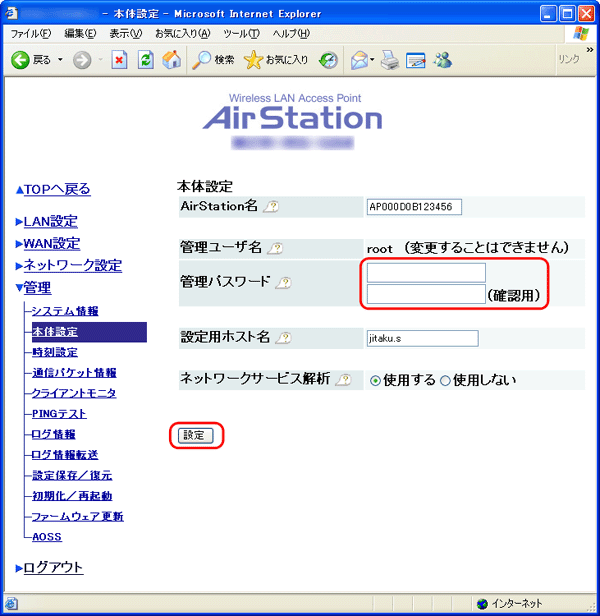Click the Mail envelope toolbar icon
The width and height of the screenshot is (600, 616).
tap(360, 60)
